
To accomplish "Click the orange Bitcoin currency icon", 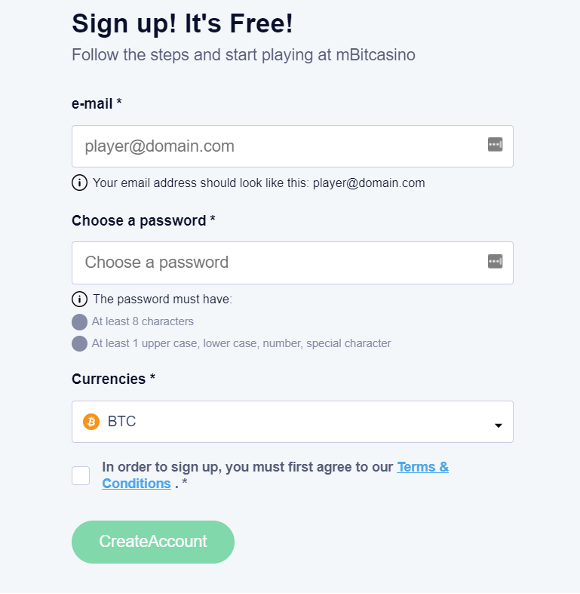I will 91,421.
